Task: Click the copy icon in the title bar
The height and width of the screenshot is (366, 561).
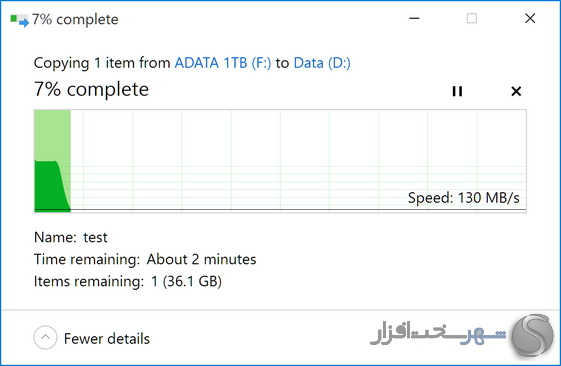Action: pyautogui.click(x=19, y=20)
